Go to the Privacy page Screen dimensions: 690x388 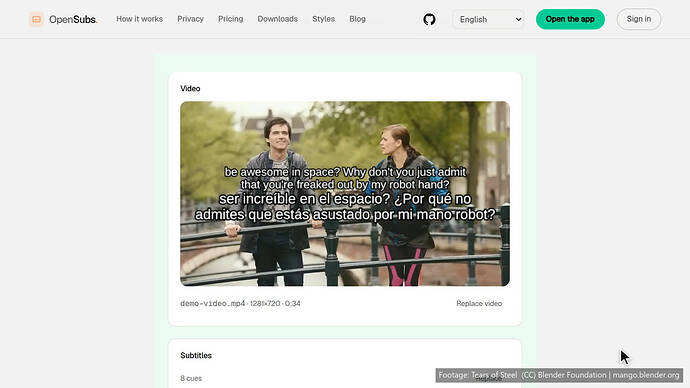pos(191,19)
